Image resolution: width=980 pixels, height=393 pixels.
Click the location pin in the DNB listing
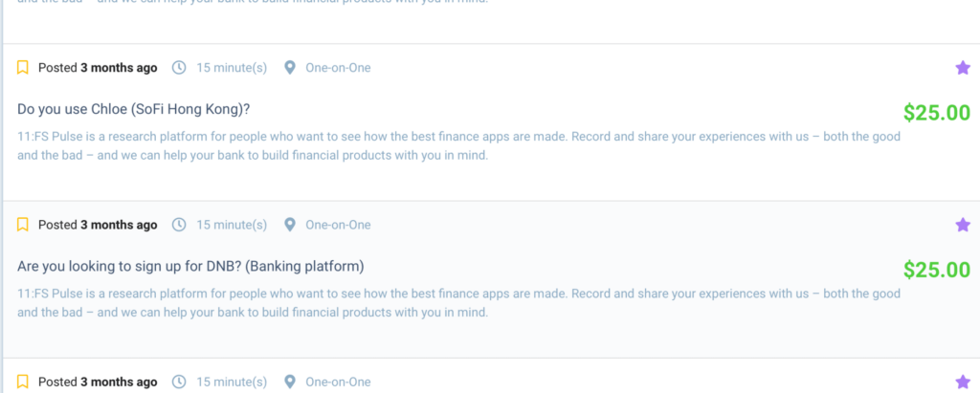click(x=289, y=225)
